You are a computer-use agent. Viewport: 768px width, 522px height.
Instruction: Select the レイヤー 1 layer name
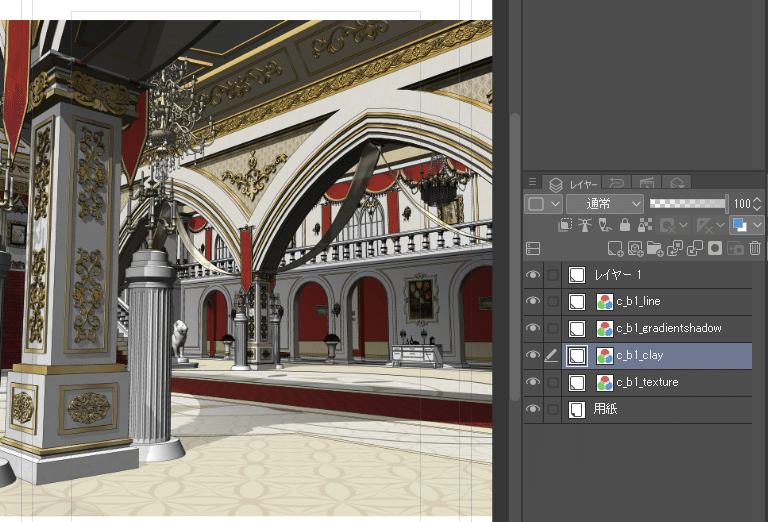click(x=618, y=275)
